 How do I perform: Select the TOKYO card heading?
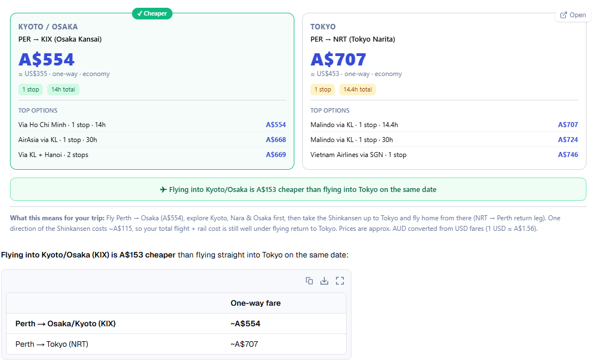coord(323,27)
